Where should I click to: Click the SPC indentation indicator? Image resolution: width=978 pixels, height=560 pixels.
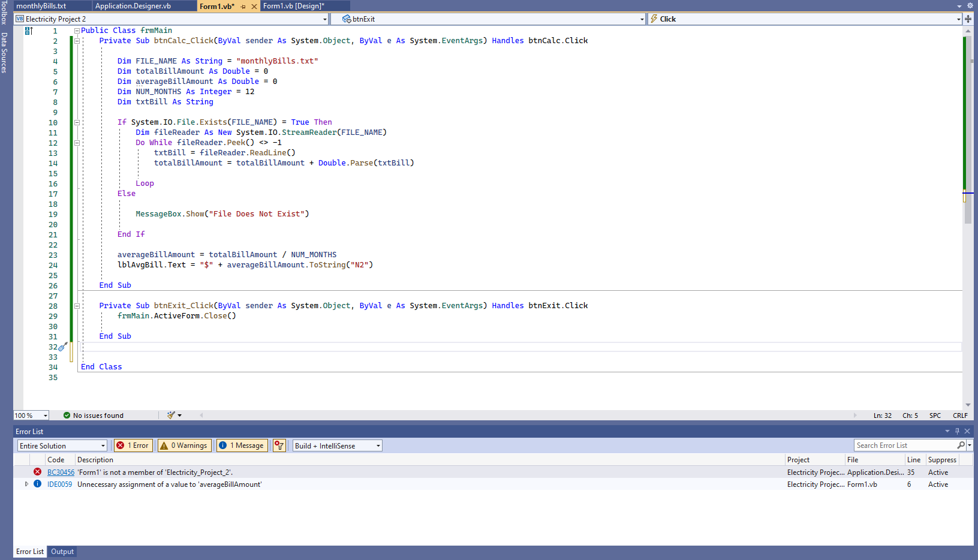click(x=935, y=416)
